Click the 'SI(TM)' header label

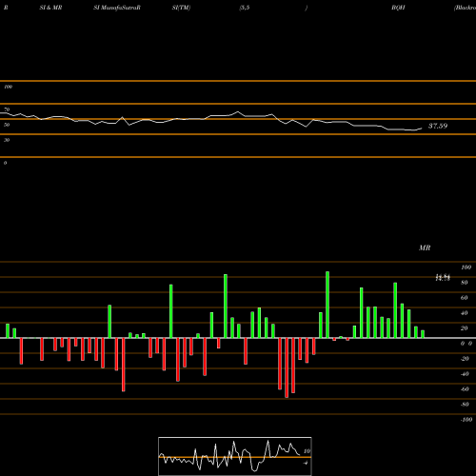click(181, 8)
